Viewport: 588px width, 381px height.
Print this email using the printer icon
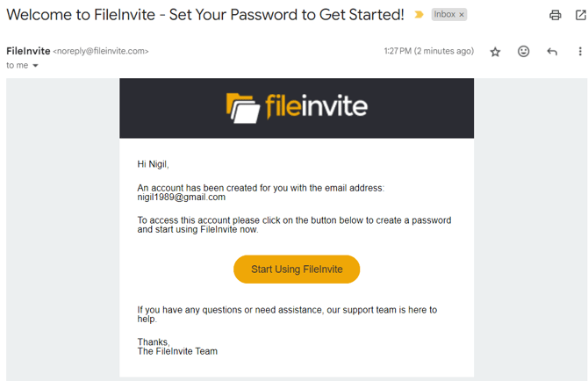pyautogui.click(x=555, y=15)
